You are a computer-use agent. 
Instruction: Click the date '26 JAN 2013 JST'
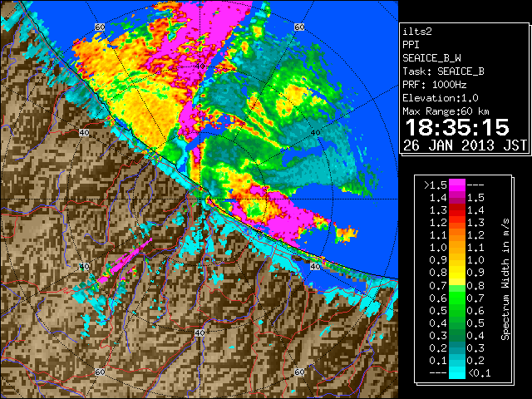coord(465,145)
